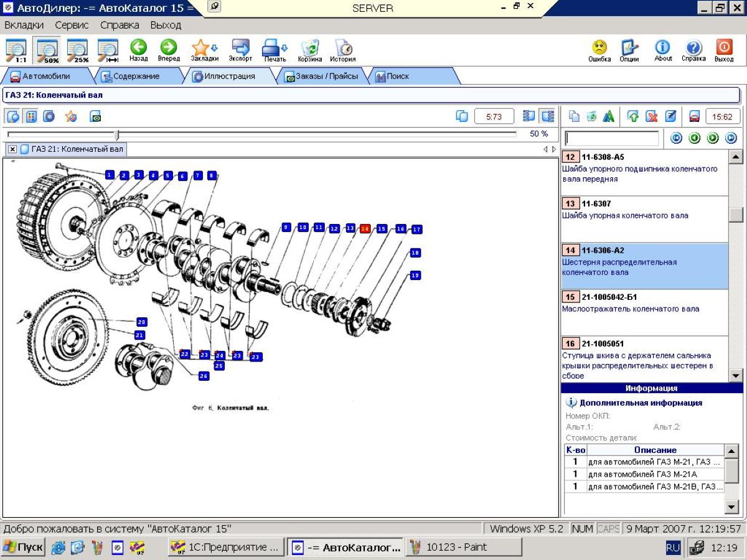Go forward with Вперед button
747x560 pixels.
point(169,51)
